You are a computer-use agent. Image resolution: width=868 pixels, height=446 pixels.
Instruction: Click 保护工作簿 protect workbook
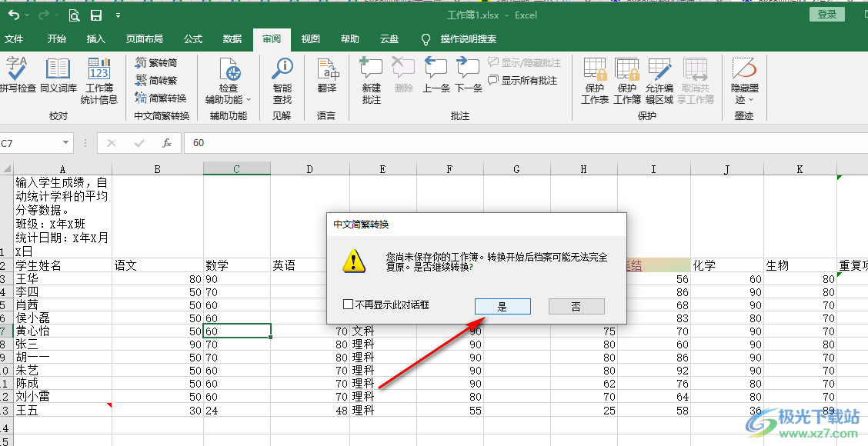626,82
